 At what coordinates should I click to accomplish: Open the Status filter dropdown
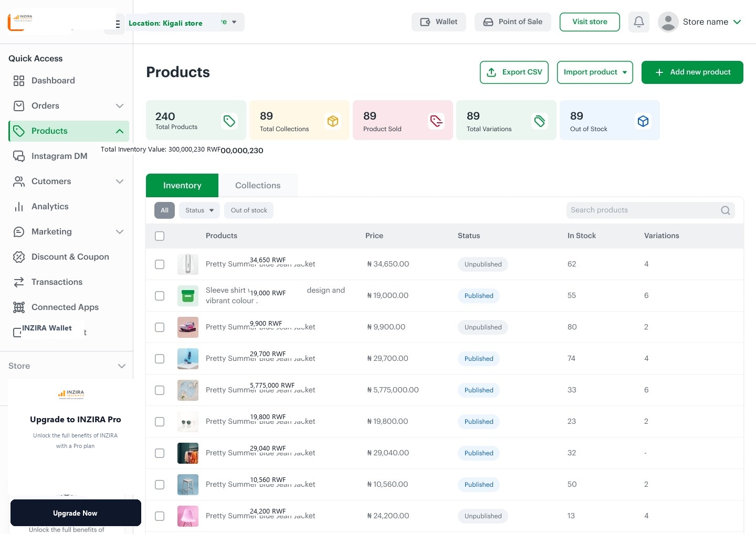pyautogui.click(x=199, y=210)
